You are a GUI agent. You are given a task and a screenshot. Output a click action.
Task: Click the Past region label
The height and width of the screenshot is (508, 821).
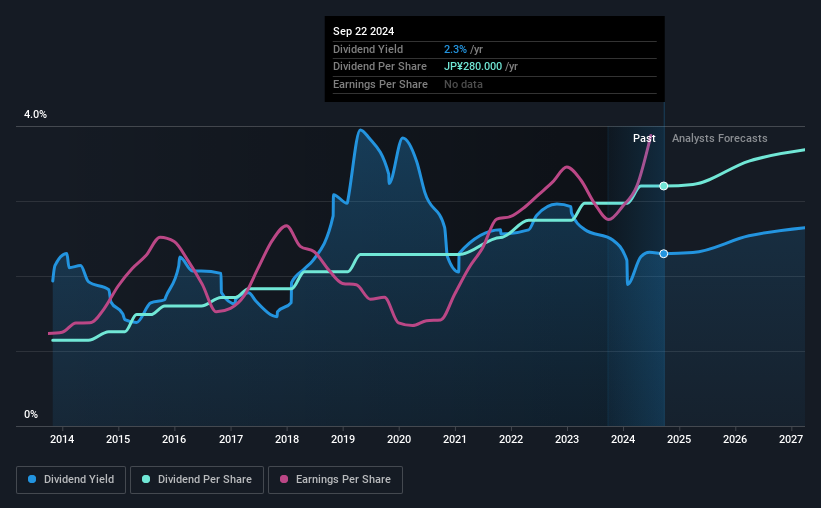(x=644, y=138)
